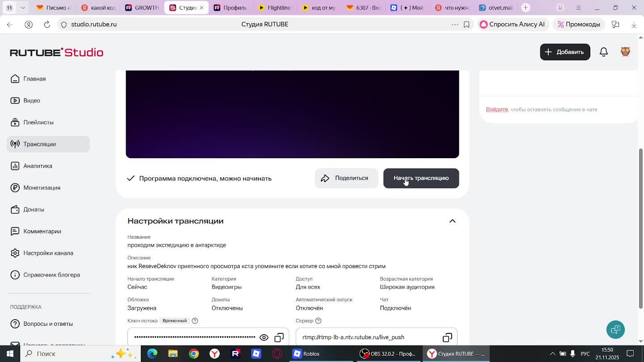Open the tab list dropdown arrow
The image size is (644, 362).
click(x=23, y=8)
